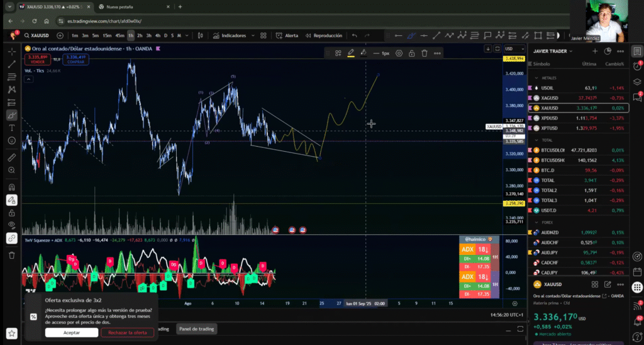The height and width of the screenshot is (345, 644).
Task: Toggle drawing sync link in sidebar
Action: [12, 238]
